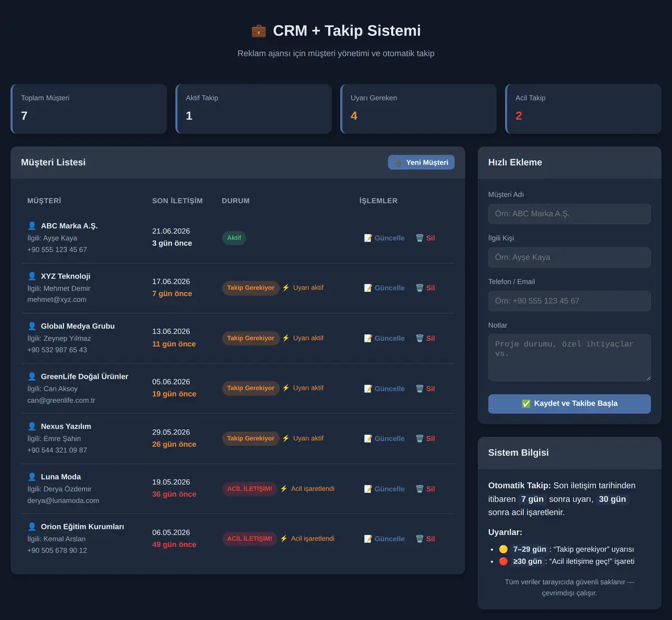Click the Sistem Bilgisi heading
Image resolution: width=672 pixels, height=620 pixels.
click(519, 453)
